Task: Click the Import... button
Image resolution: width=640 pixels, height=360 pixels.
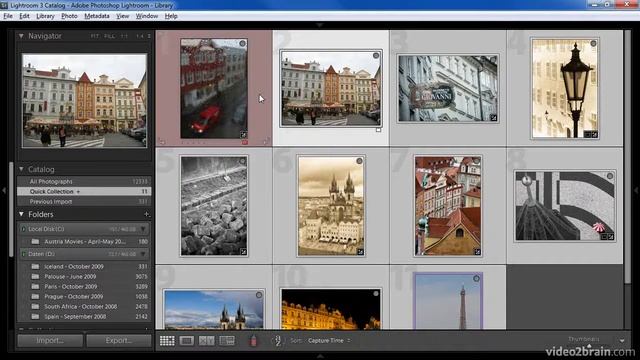Action: pos(50,340)
